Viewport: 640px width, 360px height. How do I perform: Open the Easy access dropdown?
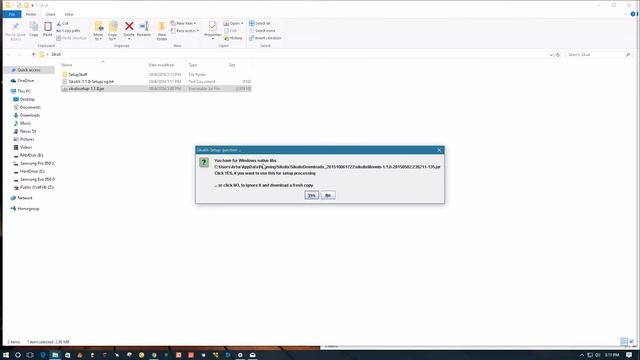[185, 31]
